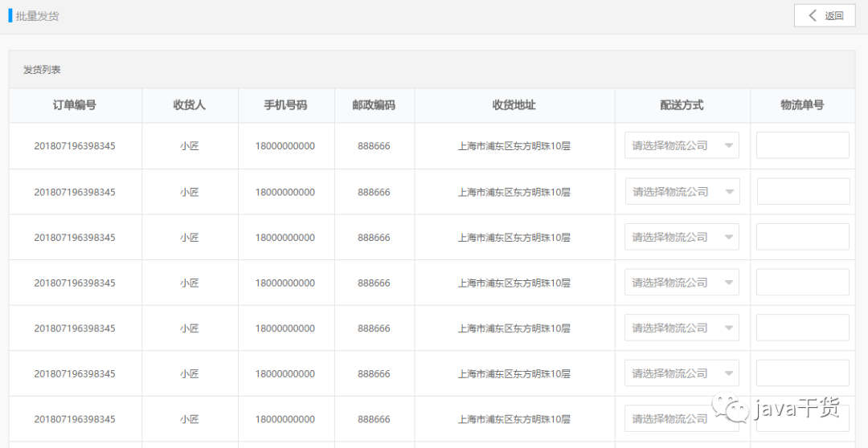
Task: Select recipient 小匠 in fifth row
Action: tap(190, 328)
